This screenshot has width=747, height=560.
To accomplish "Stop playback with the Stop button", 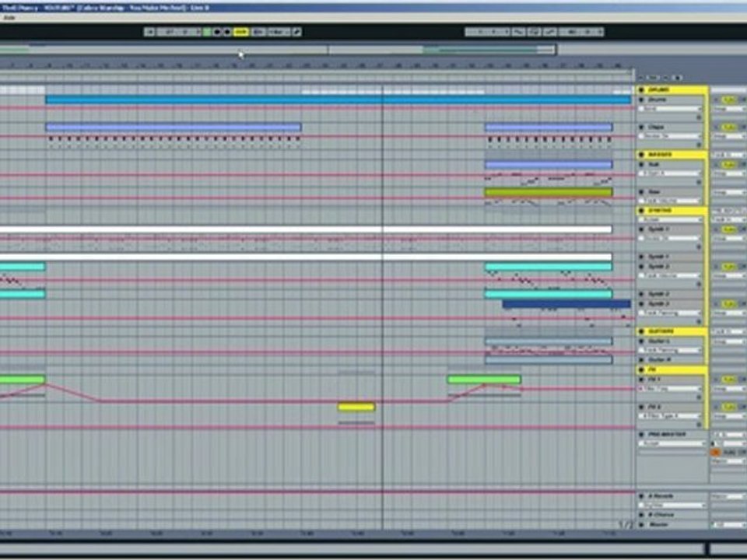I will [217, 32].
